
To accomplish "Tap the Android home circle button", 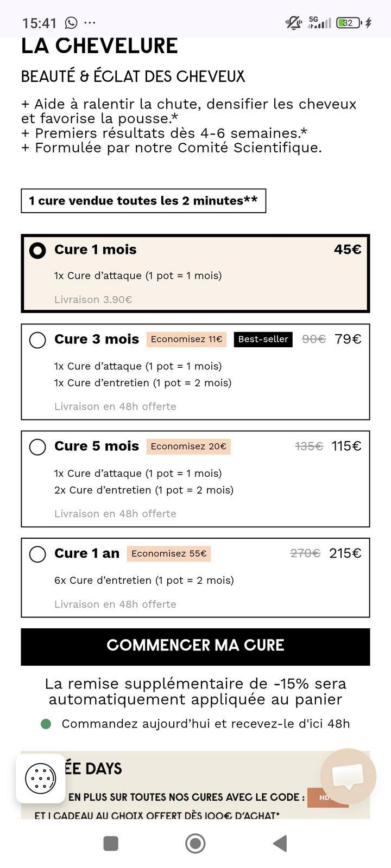I will coord(195,843).
